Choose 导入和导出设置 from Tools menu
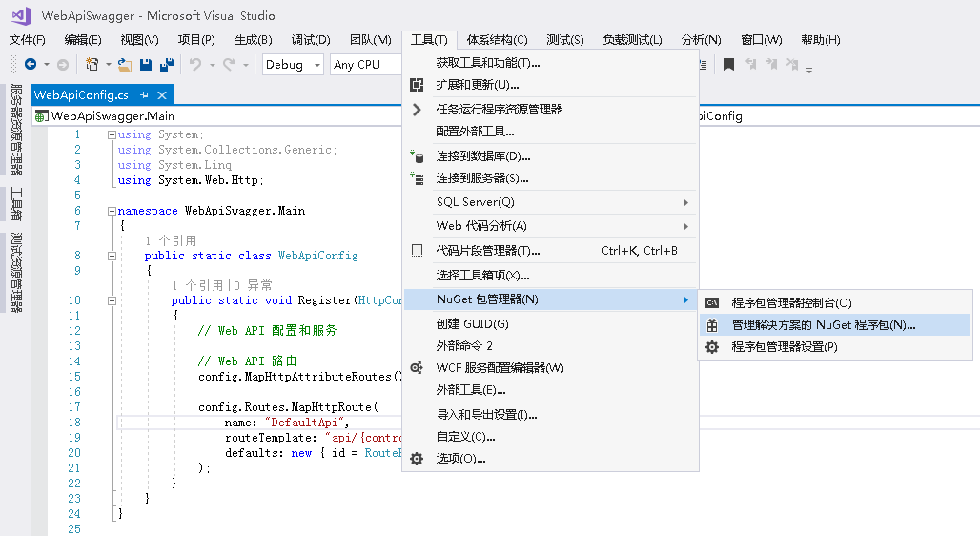 point(551,415)
